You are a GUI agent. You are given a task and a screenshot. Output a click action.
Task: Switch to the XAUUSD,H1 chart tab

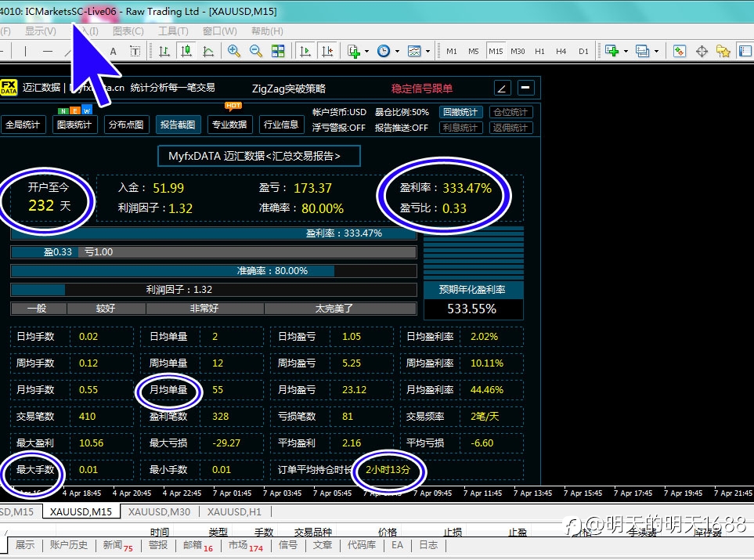pos(234,512)
